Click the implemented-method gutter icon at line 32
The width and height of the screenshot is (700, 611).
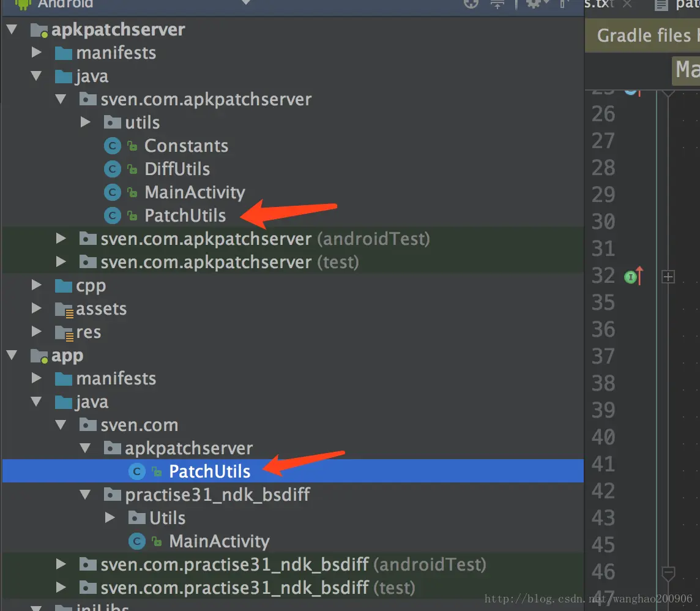pos(633,277)
